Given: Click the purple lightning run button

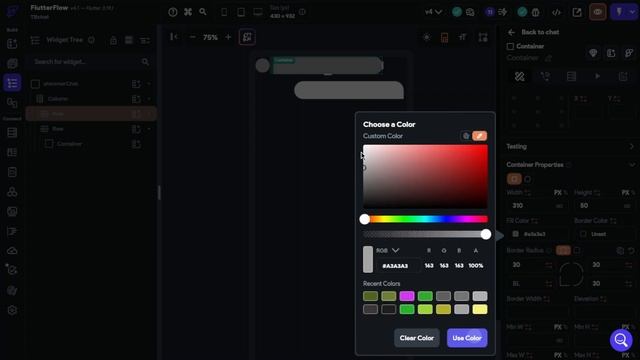Looking at the screenshot, I should tap(619, 12).
